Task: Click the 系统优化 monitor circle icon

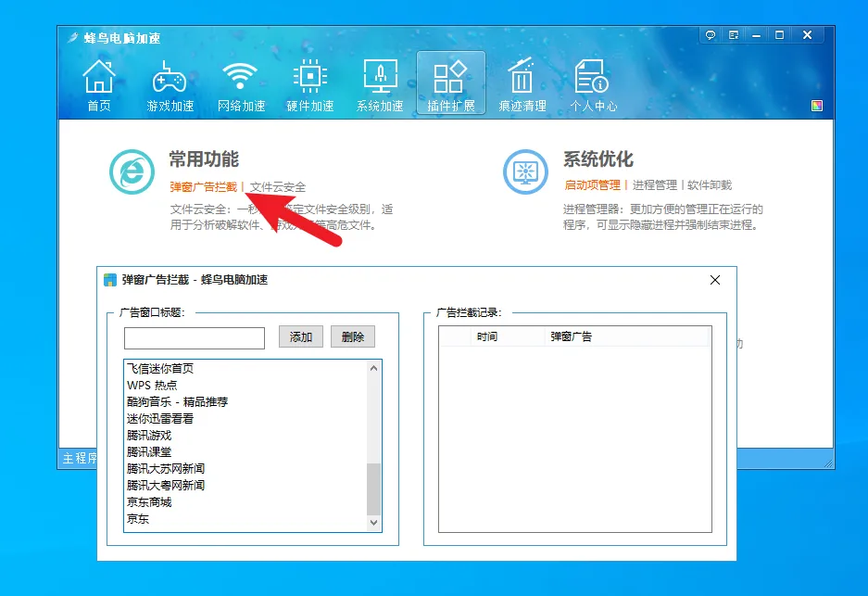Action: [525, 171]
